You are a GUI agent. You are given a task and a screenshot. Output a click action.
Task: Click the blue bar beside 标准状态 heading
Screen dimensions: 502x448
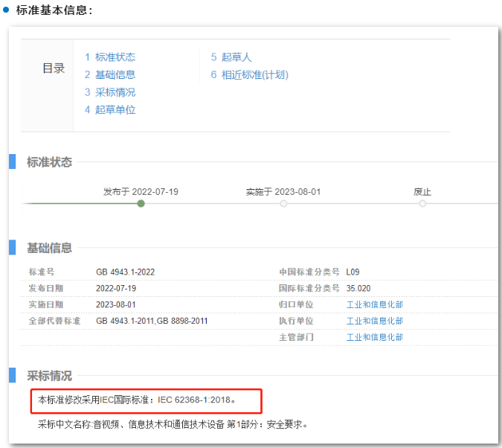pyautogui.click(x=13, y=161)
